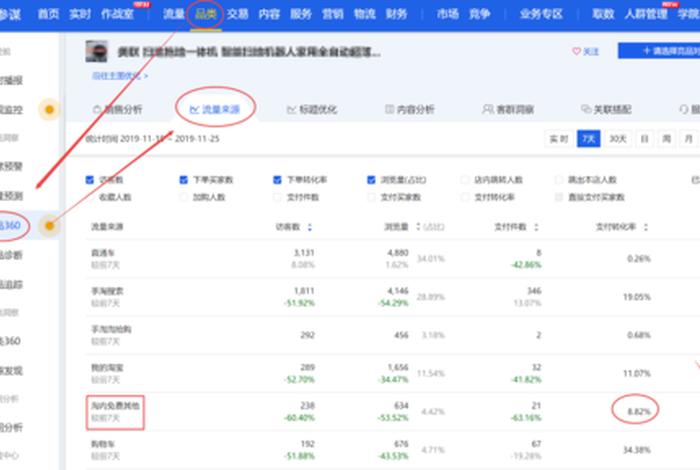Switch to the 客群洞察 tab
700x470 pixels.
[x=508, y=109]
